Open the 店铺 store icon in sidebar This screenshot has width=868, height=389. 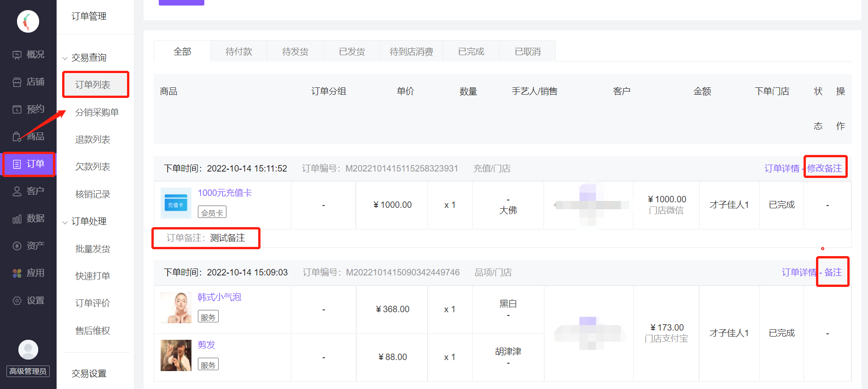[17, 82]
